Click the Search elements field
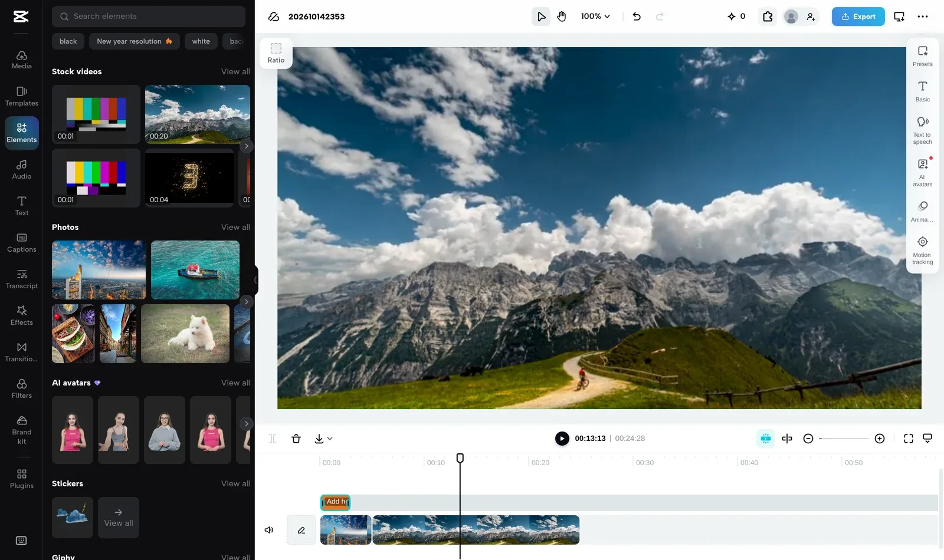944x560 pixels. (149, 17)
